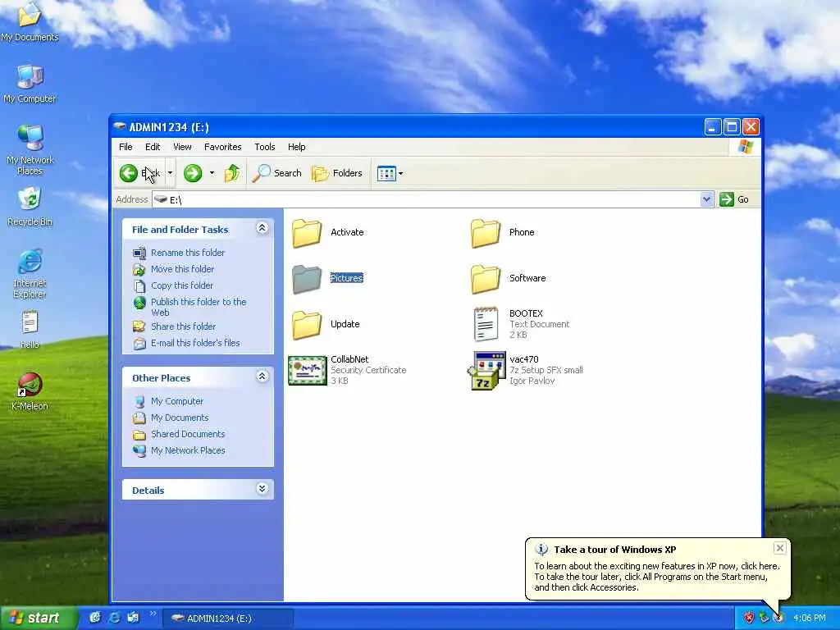The height and width of the screenshot is (630, 840).
Task: Click the My Computer desktop icon
Action: pyautogui.click(x=30, y=84)
